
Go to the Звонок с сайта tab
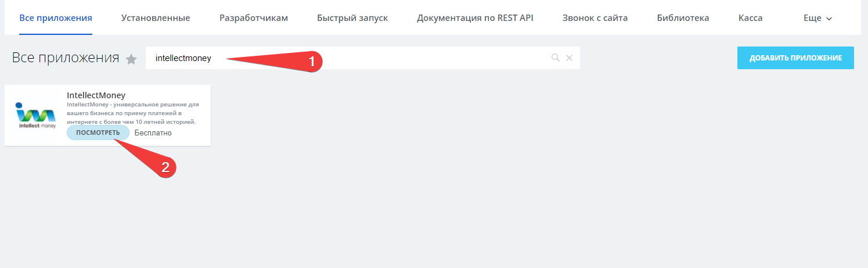(x=595, y=18)
